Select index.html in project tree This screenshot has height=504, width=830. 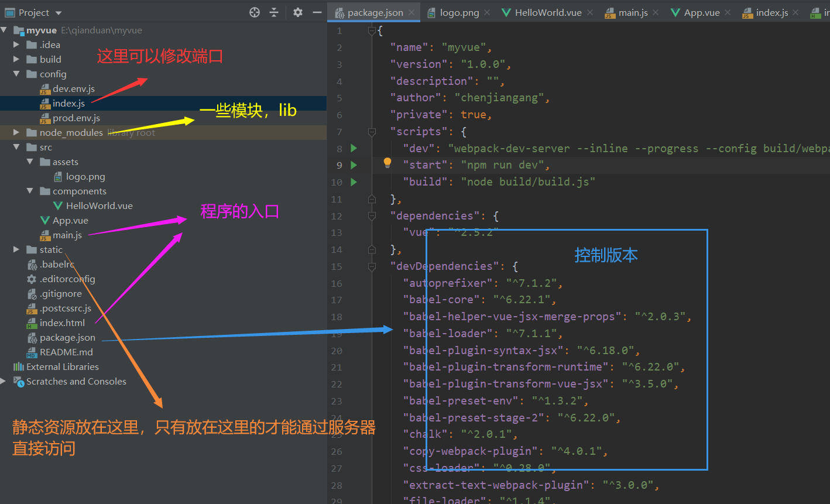62,323
